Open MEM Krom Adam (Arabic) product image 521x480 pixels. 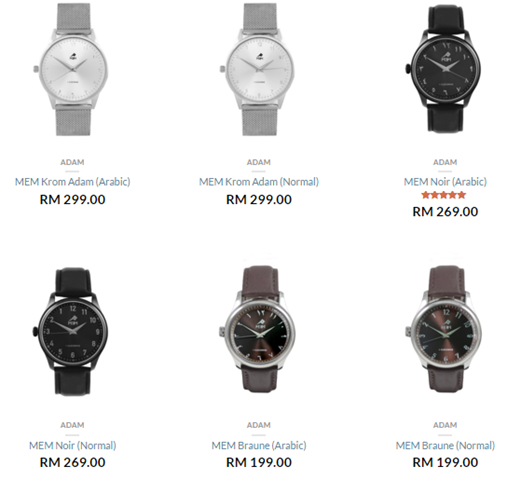[x=73, y=69]
